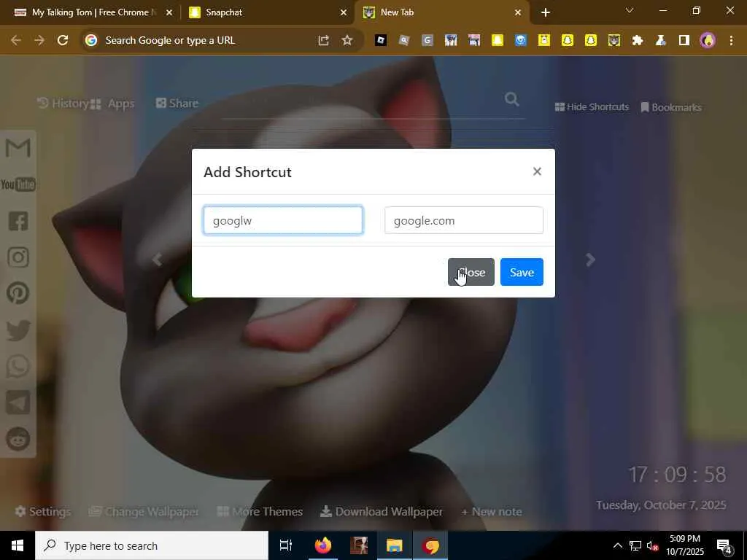Open the taskbar clock and date
This screenshot has height=560, width=747.
(685, 545)
